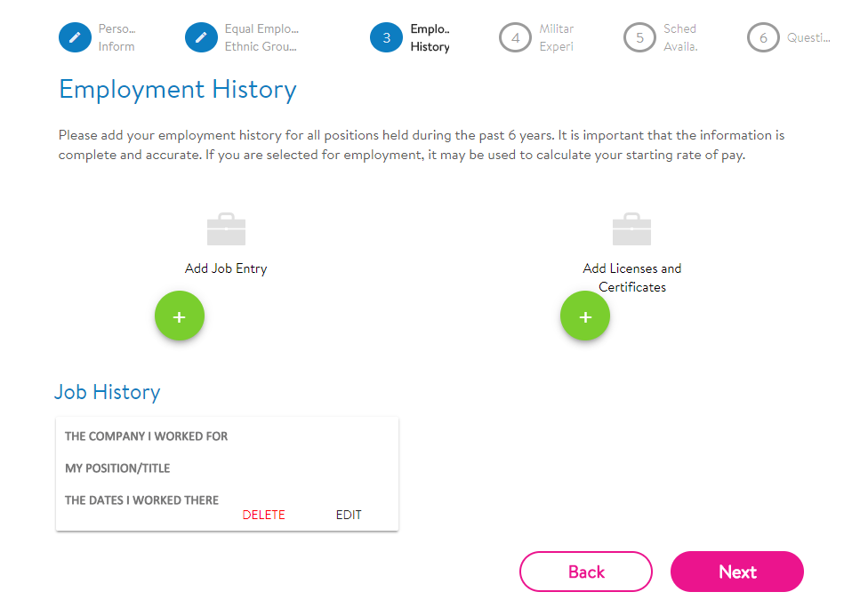This screenshot has width=868, height=616.
Task: Open the job history card with company details
Action: (x=227, y=474)
